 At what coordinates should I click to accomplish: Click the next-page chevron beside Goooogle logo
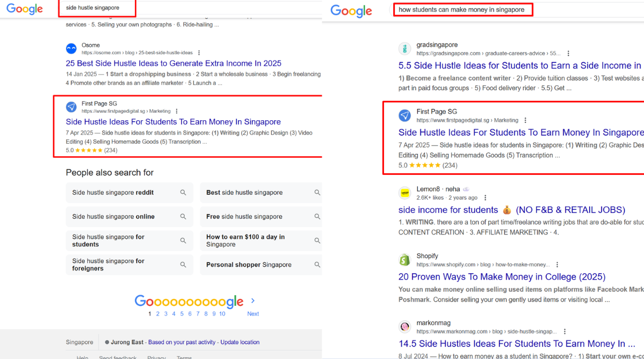pyautogui.click(x=253, y=301)
